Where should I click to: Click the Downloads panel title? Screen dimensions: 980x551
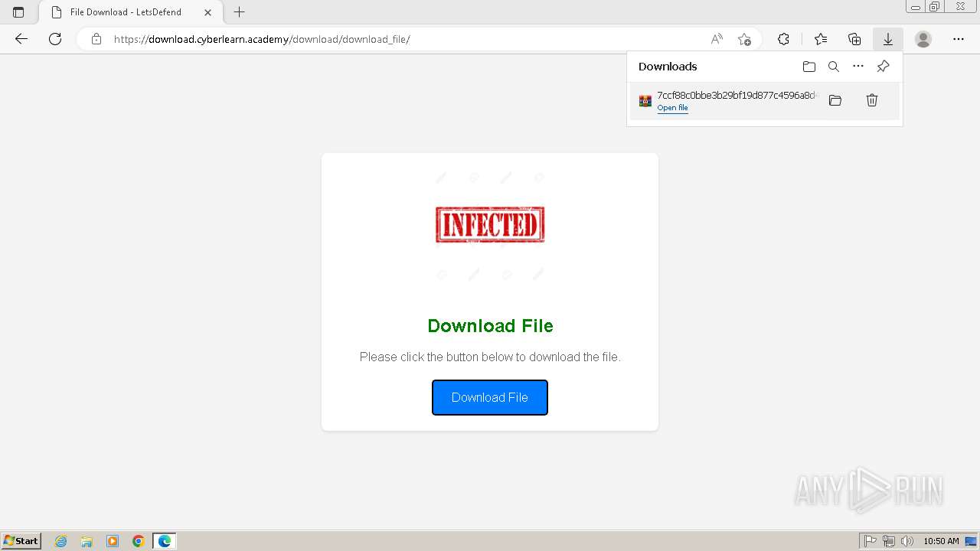point(668,67)
